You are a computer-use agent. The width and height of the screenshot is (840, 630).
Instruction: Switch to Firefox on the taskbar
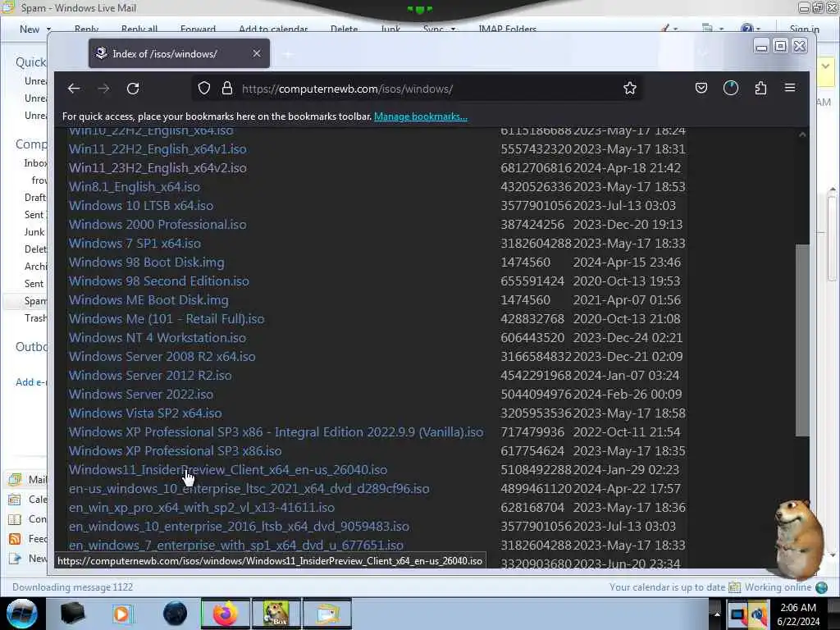[x=226, y=614]
